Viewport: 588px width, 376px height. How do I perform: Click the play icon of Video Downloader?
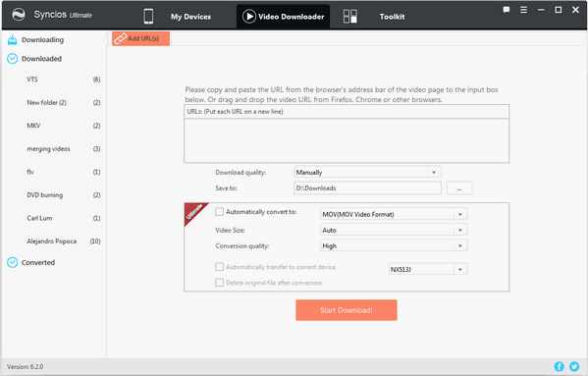(x=249, y=16)
